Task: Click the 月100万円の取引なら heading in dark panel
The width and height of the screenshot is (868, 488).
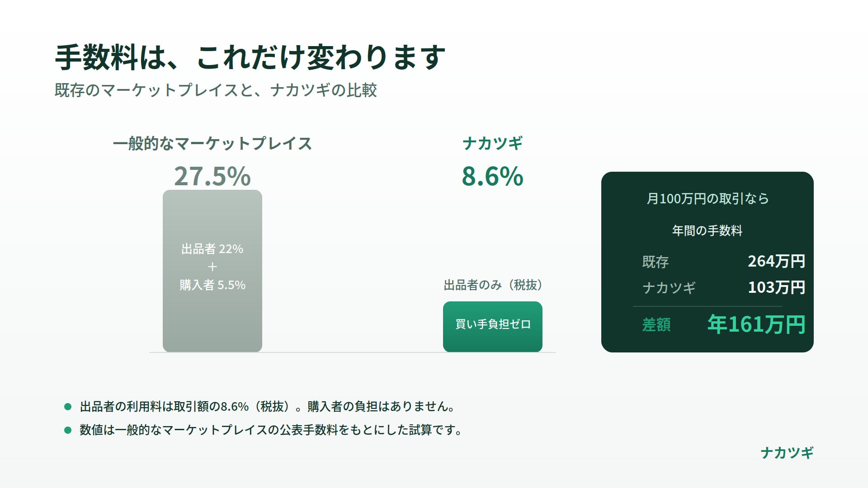Action: click(708, 199)
